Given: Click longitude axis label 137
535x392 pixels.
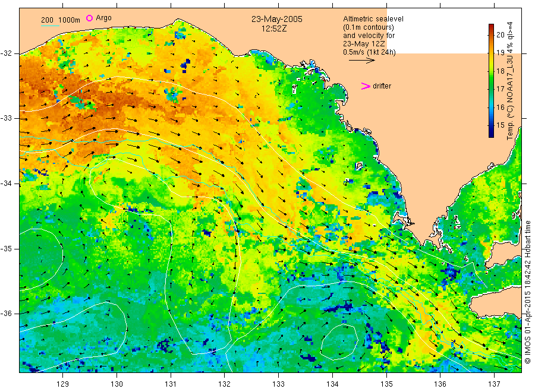Looking at the screenshot, I should tap(494, 384).
